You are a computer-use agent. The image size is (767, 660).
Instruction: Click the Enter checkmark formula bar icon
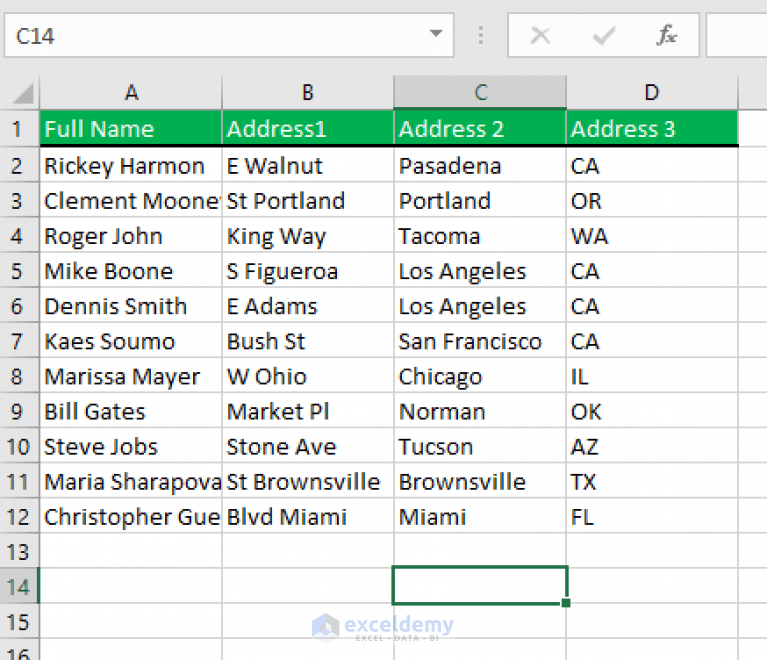point(603,35)
